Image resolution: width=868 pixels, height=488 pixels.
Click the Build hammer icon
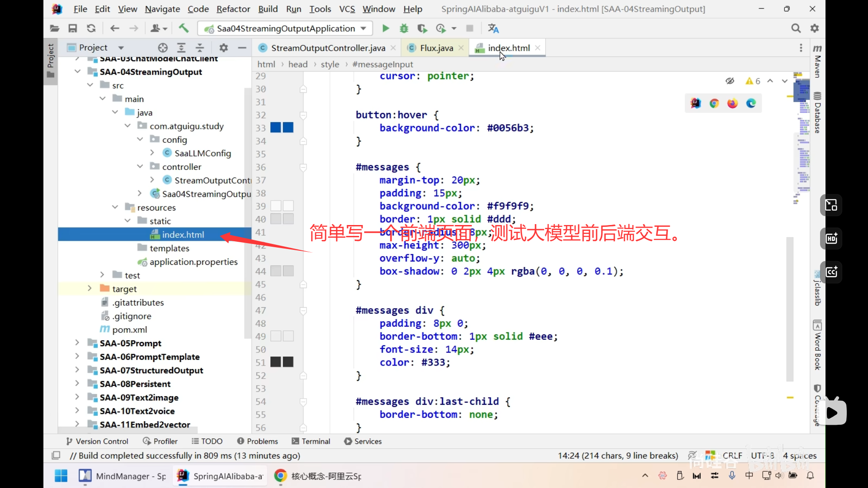pyautogui.click(x=184, y=28)
